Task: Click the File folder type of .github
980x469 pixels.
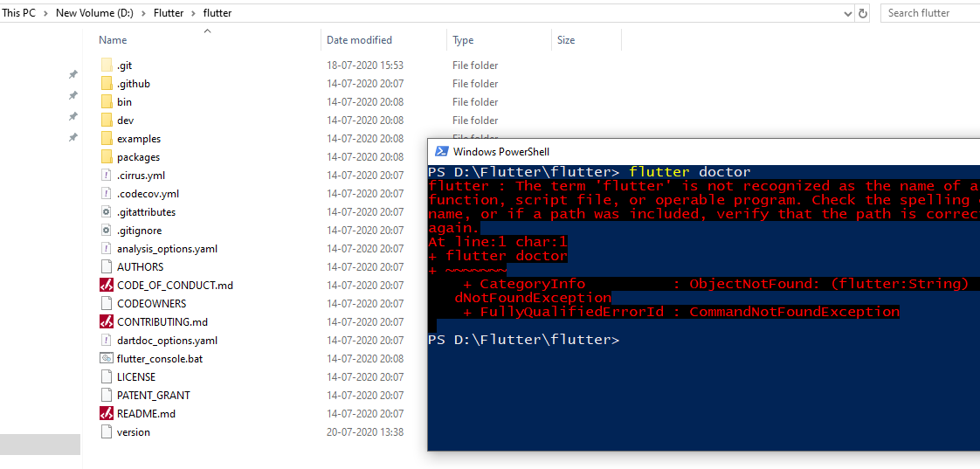Action: 475,83
